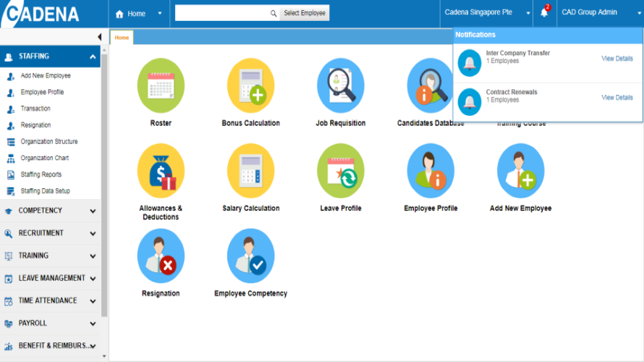Collapse the left sidebar arrow
Screen dimensions: 644x362
coord(99,37)
